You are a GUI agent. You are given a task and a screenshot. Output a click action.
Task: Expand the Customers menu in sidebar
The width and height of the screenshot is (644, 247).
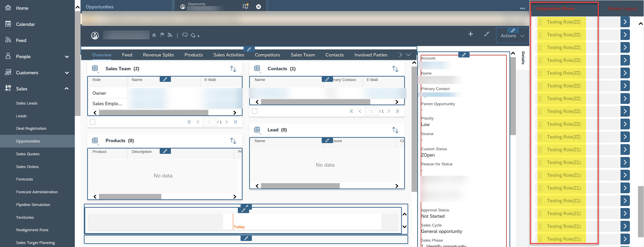coord(67,73)
